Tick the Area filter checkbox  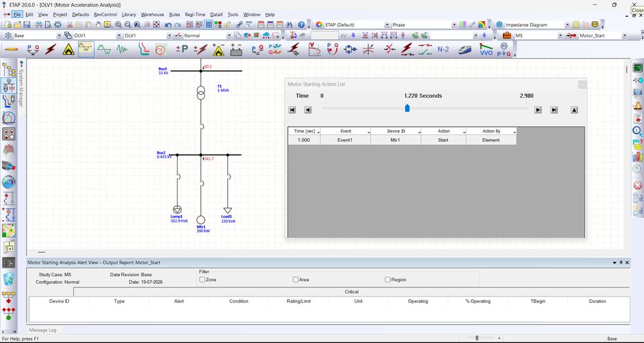296,279
